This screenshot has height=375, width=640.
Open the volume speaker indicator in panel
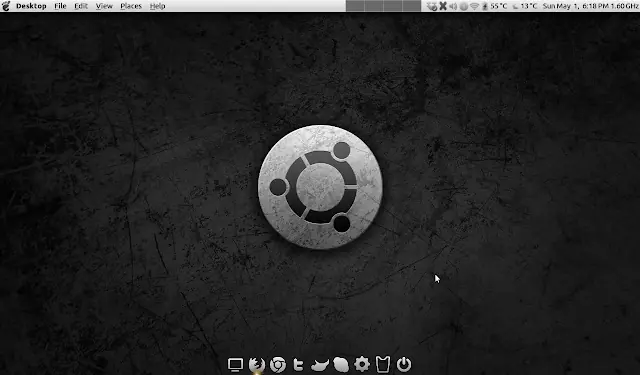pos(453,6)
